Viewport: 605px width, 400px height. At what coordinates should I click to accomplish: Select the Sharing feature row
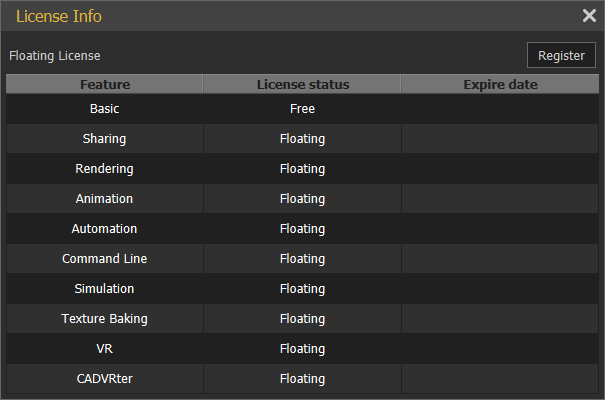tap(105, 139)
